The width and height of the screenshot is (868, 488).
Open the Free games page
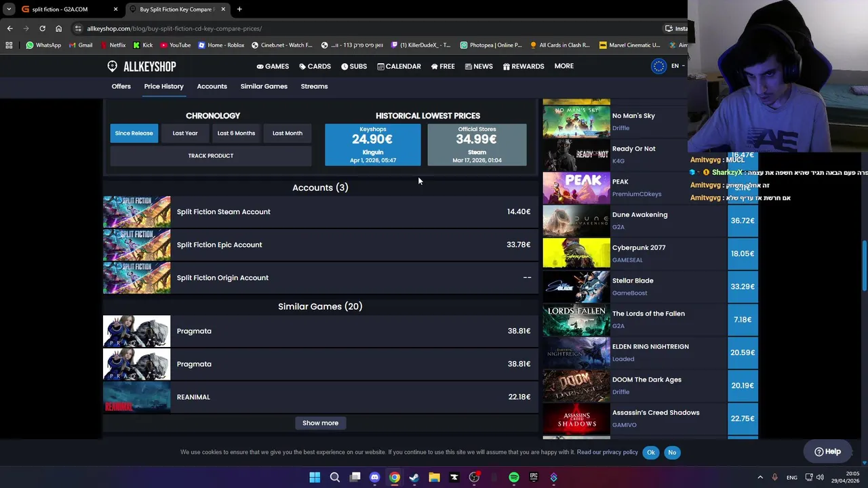443,66
